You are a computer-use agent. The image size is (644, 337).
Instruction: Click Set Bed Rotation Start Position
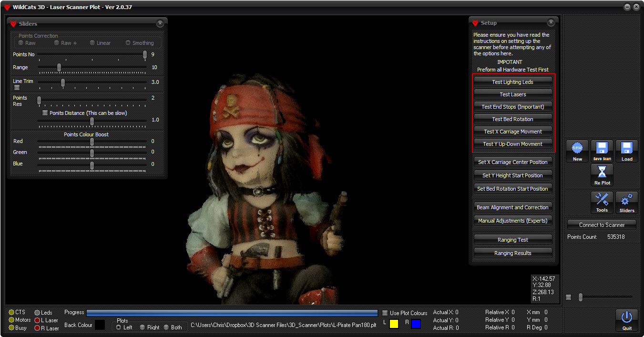tap(513, 189)
